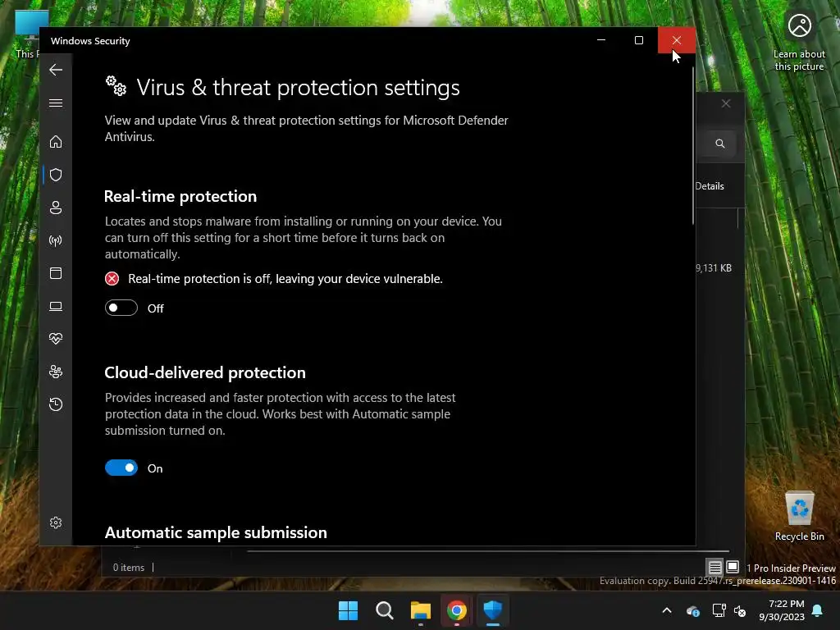Image resolution: width=840 pixels, height=630 pixels.
Task: Show hidden system tray icons
Action: pos(667,610)
